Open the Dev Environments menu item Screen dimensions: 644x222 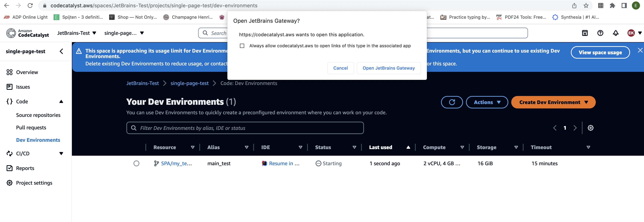click(38, 140)
